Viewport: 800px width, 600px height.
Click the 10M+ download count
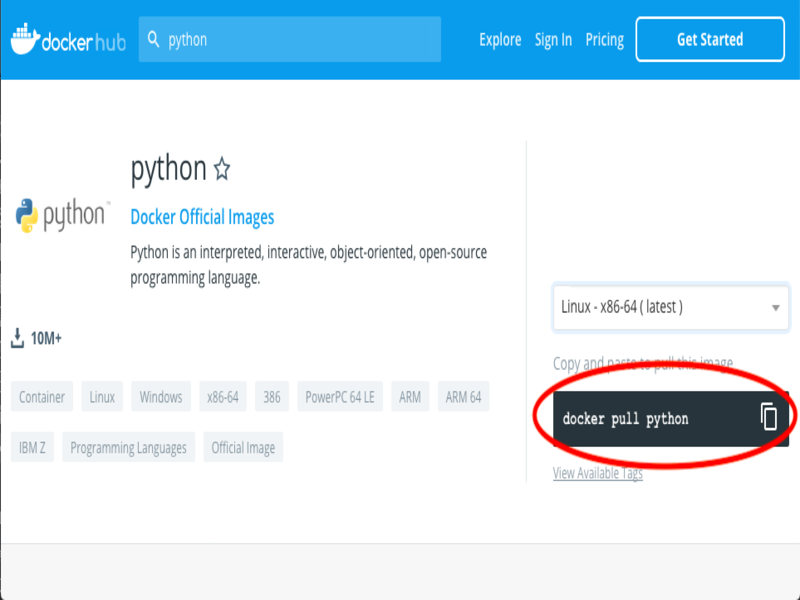click(x=46, y=338)
